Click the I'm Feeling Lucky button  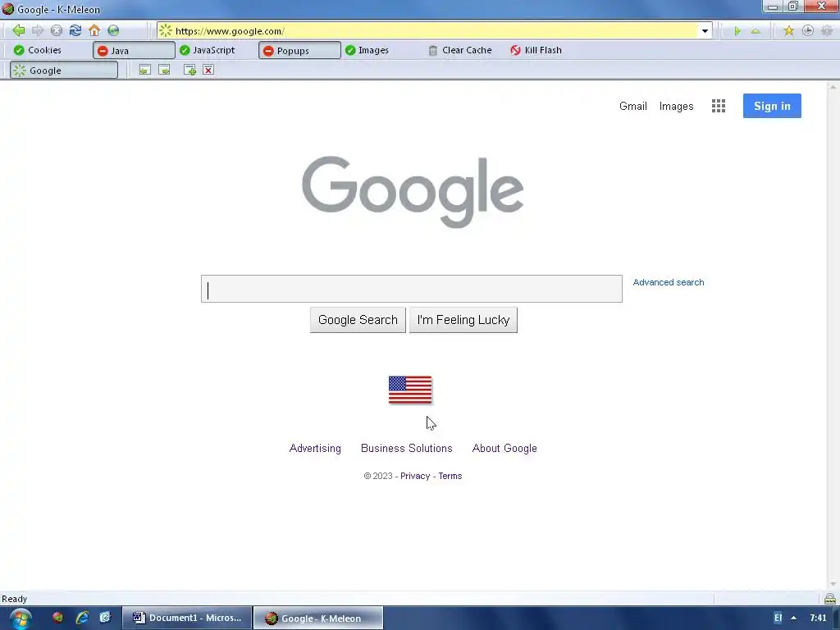(x=463, y=320)
